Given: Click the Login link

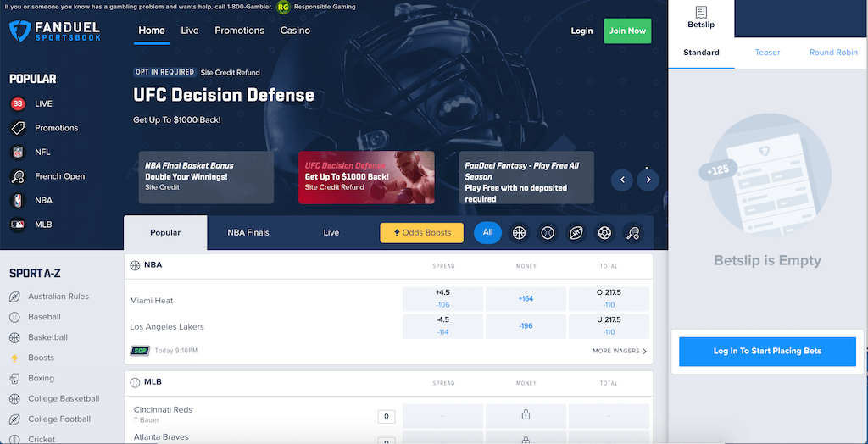Looking at the screenshot, I should (x=581, y=31).
